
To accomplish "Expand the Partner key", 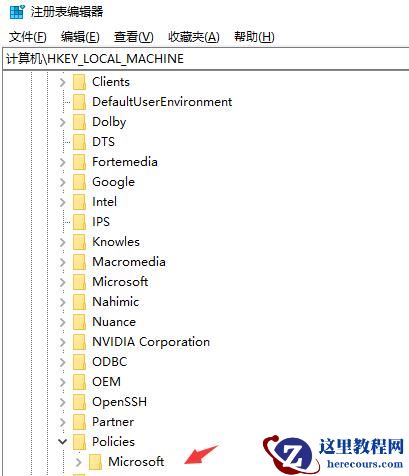I will 62,422.
